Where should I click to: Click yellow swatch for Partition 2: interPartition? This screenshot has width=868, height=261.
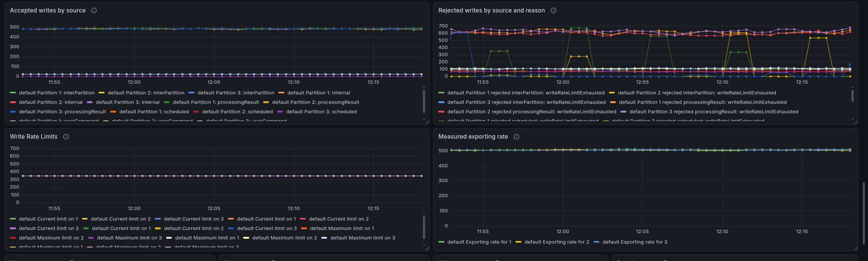pyautogui.click(x=102, y=93)
